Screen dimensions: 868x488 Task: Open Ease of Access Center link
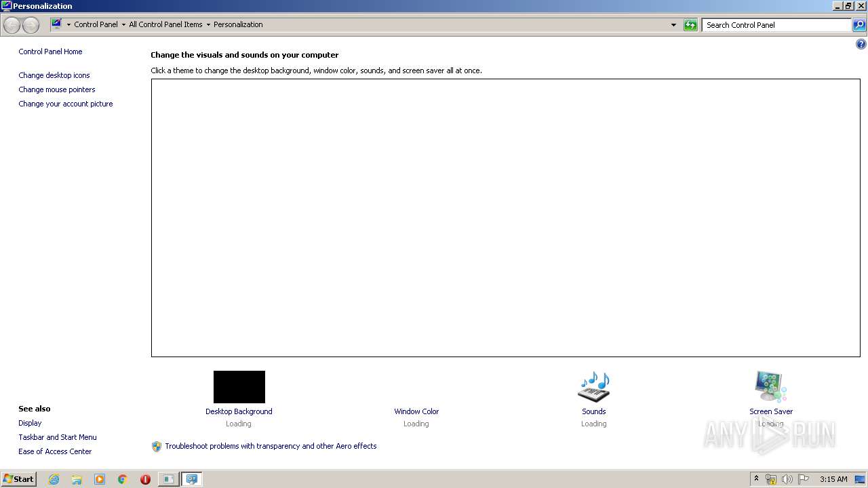(55, 451)
